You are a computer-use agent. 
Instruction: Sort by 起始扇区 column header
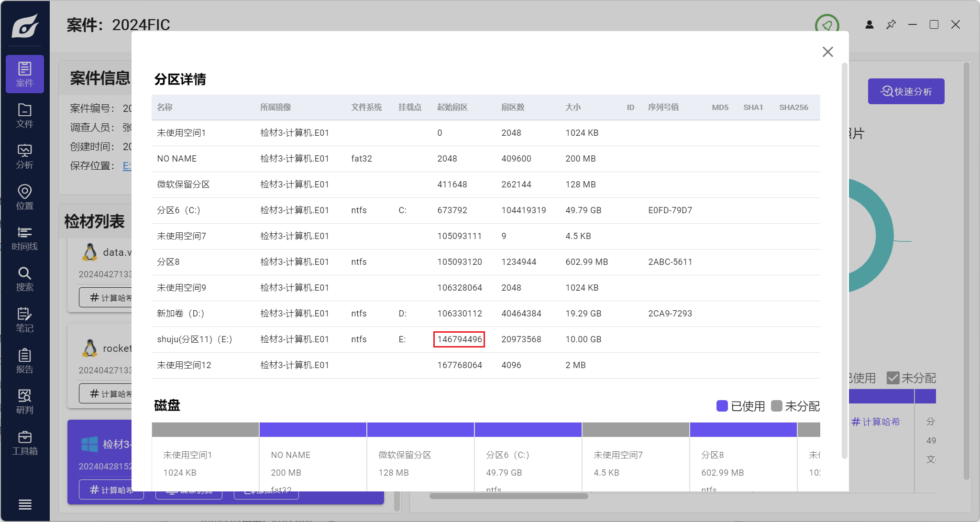tap(452, 107)
